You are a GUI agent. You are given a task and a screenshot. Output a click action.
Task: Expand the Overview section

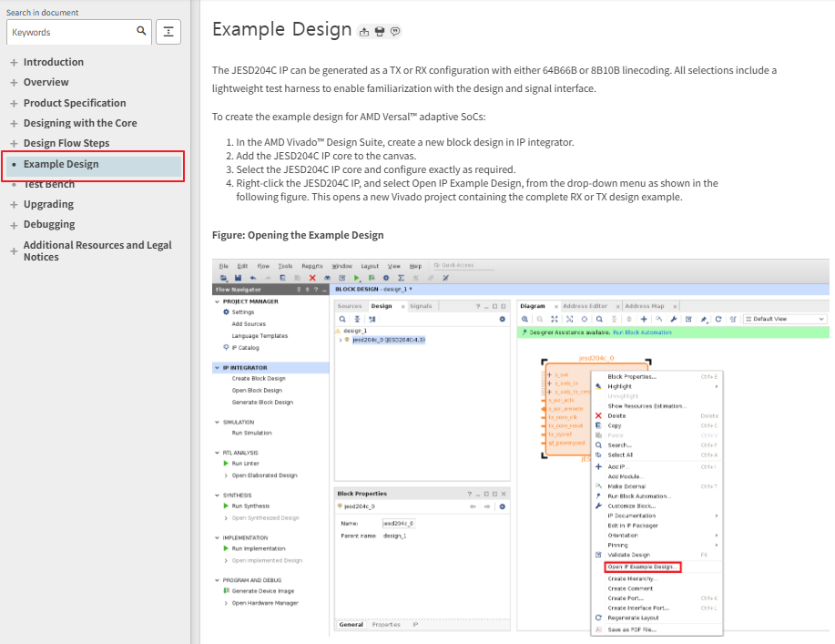click(x=14, y=83)
